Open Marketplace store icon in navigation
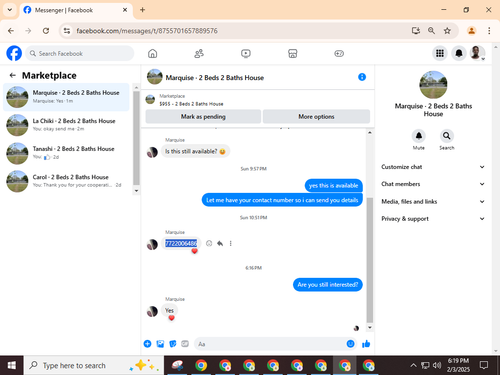 pyautogui.click(x=292, y=53)
